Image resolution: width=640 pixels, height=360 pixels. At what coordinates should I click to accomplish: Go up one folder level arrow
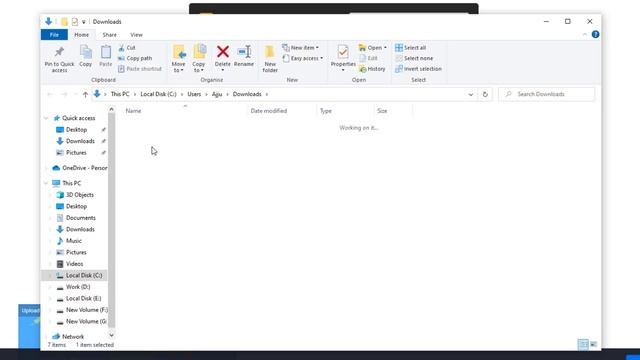tap(85, 94)
